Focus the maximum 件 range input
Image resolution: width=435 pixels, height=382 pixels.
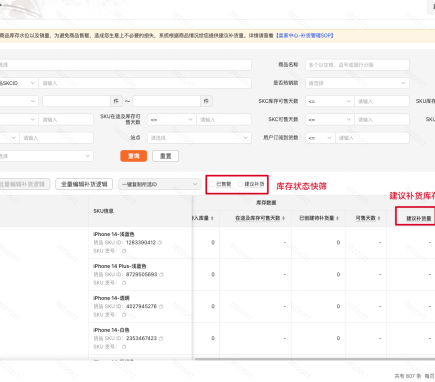[x=166, y=101]
